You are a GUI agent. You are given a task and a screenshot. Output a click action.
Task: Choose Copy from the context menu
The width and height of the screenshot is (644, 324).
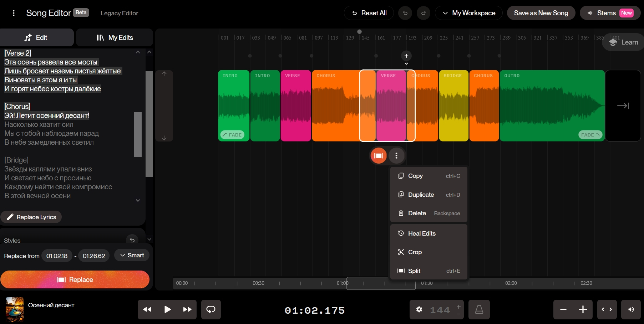[429, 176]
